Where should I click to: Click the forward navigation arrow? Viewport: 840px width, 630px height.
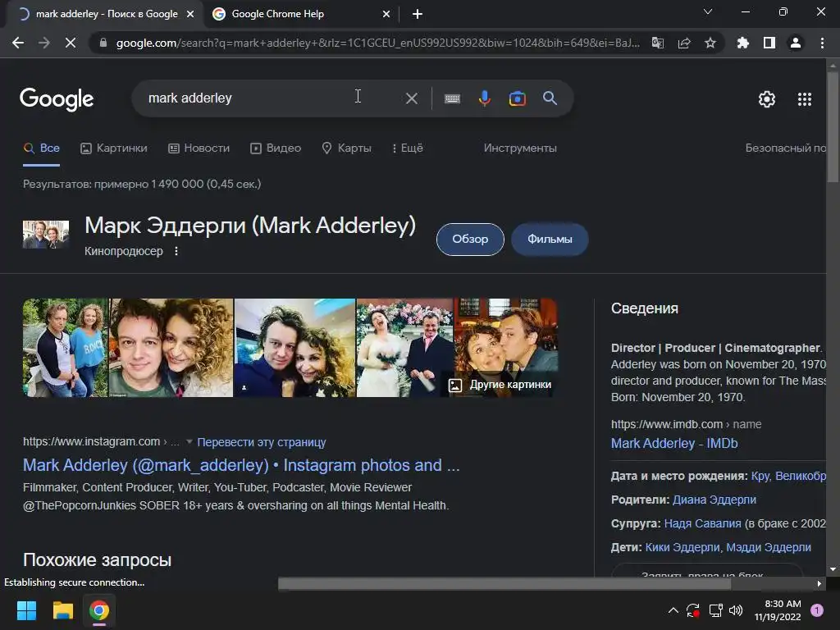coord(44,43)
